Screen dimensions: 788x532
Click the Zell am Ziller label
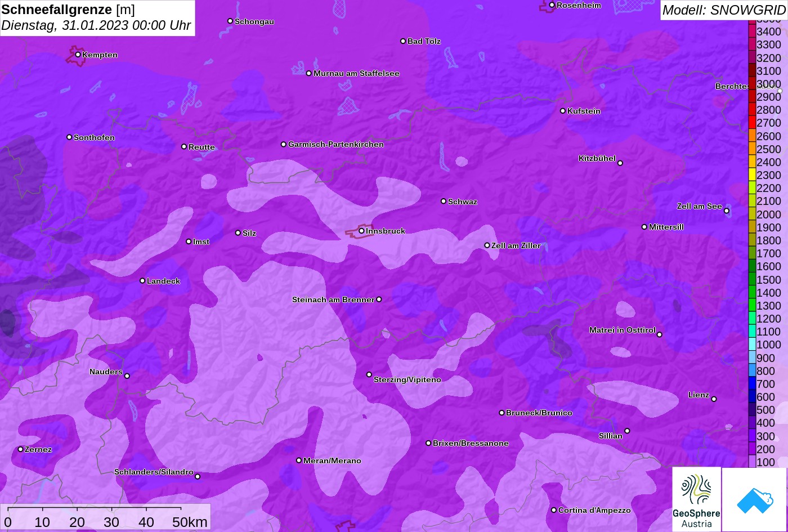[x=516, y=245]
